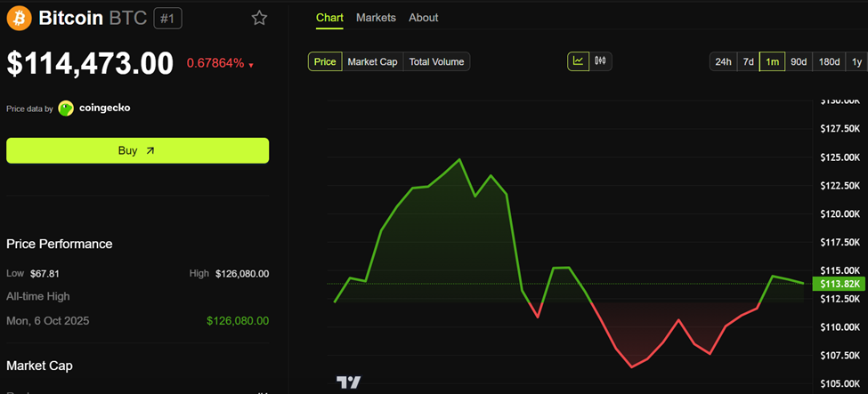Click the 0.67864% change value
Viewport: 868px width, 394px height.
coord(215,63)
